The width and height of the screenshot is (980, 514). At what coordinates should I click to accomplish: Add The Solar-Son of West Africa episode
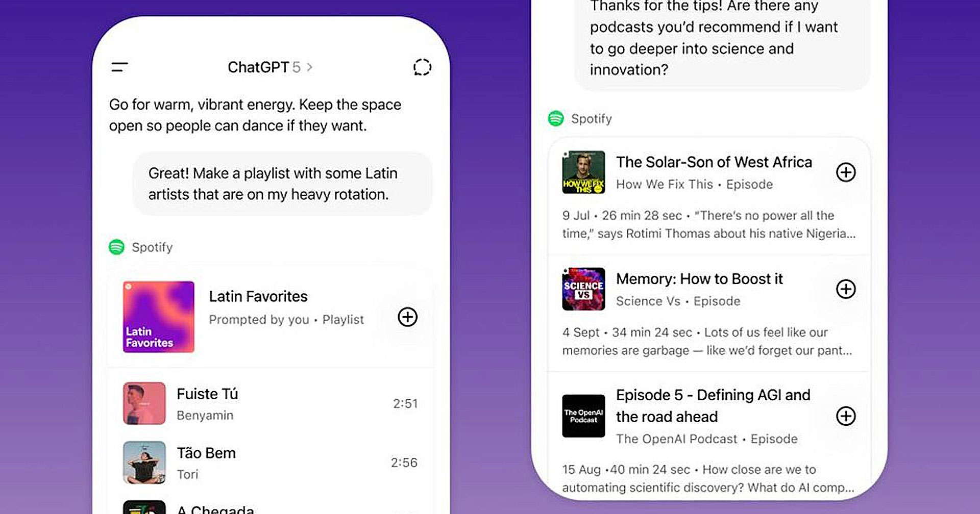click(x=845, y=172)
